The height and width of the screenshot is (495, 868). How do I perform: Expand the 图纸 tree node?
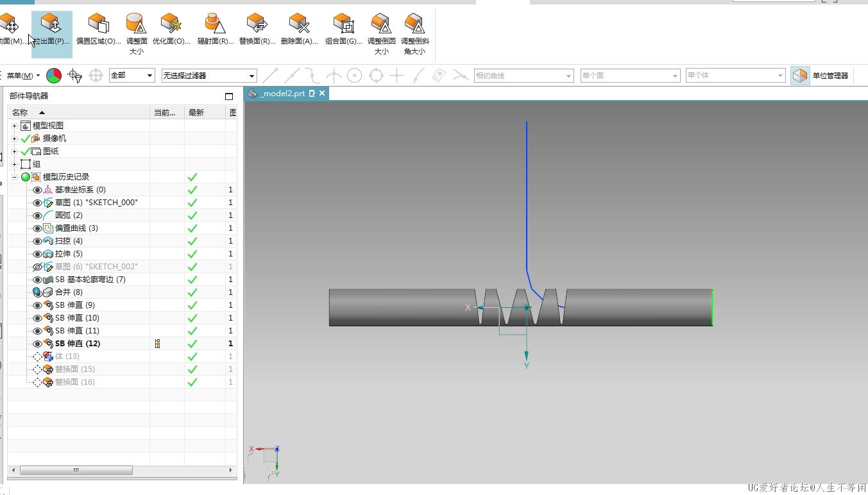[15, 151]
